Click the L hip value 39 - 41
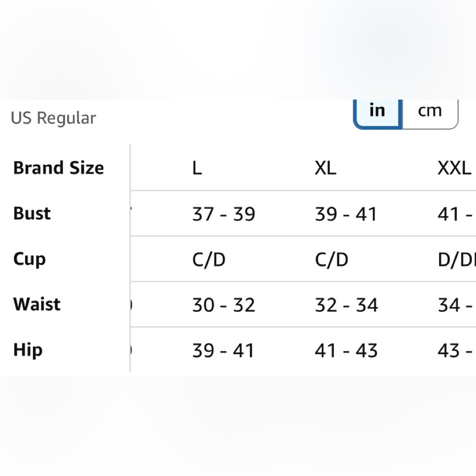Viewport: 476px width, 476px height. (223, 351)
